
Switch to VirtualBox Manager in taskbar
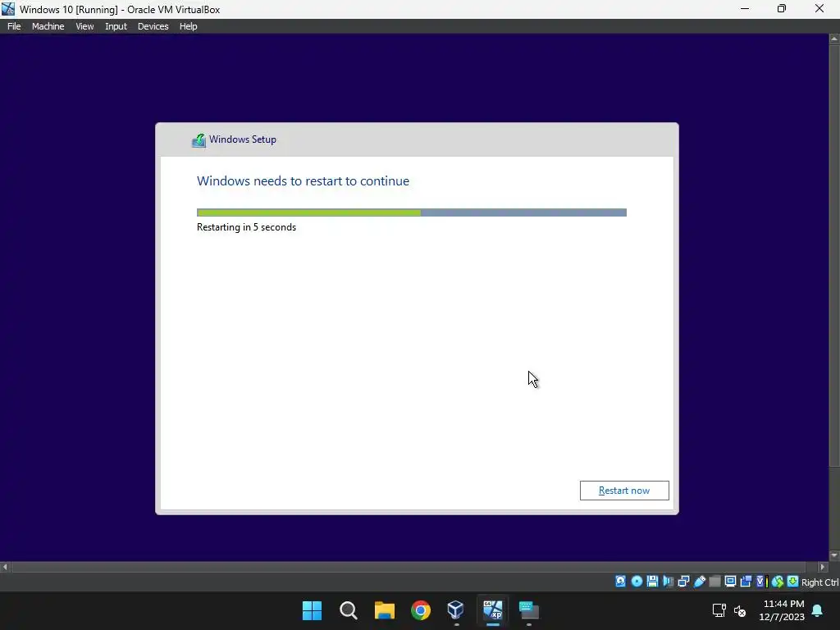[456, 610]
